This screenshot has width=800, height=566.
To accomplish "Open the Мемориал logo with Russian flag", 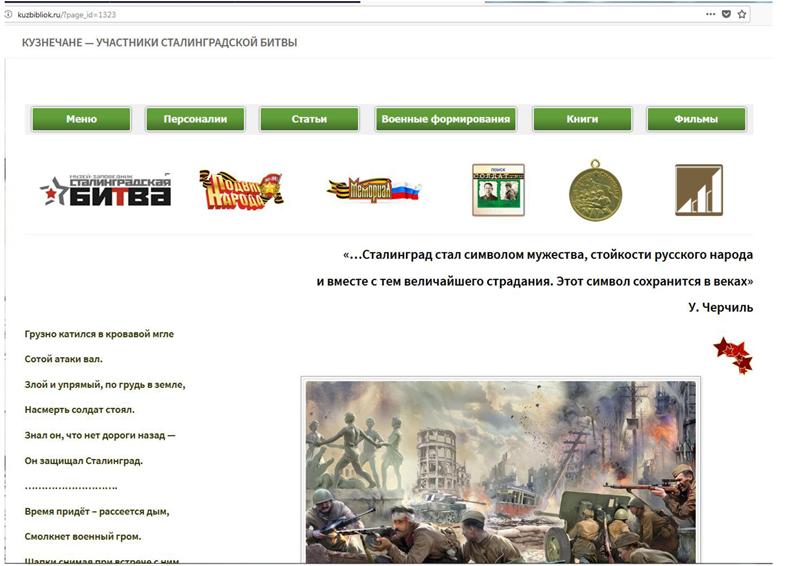I will 374,189.
